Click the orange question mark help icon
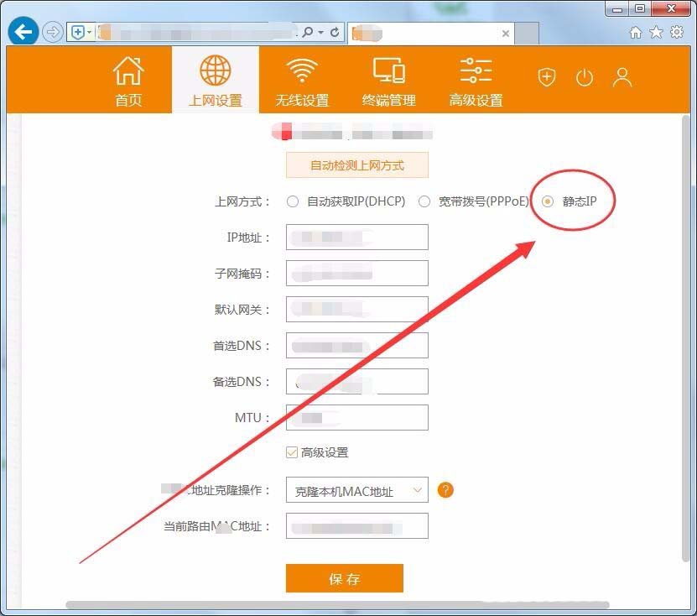This screenshot has height=616, width=697. tap(445, 489)
